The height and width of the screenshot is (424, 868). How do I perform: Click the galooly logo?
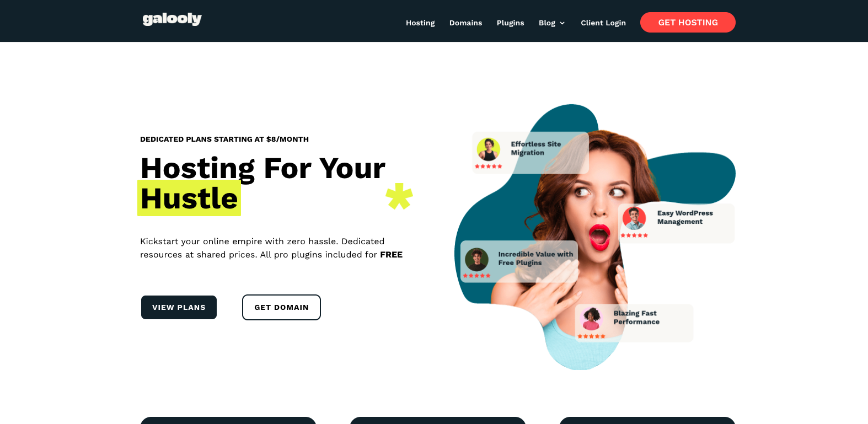[172, 19]
